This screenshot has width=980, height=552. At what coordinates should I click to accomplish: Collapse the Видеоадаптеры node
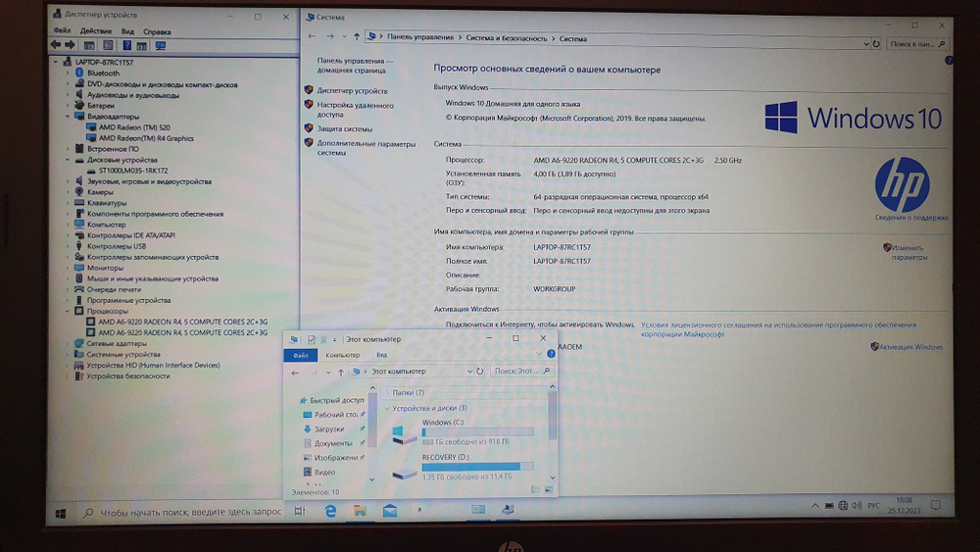coord(68,117)
